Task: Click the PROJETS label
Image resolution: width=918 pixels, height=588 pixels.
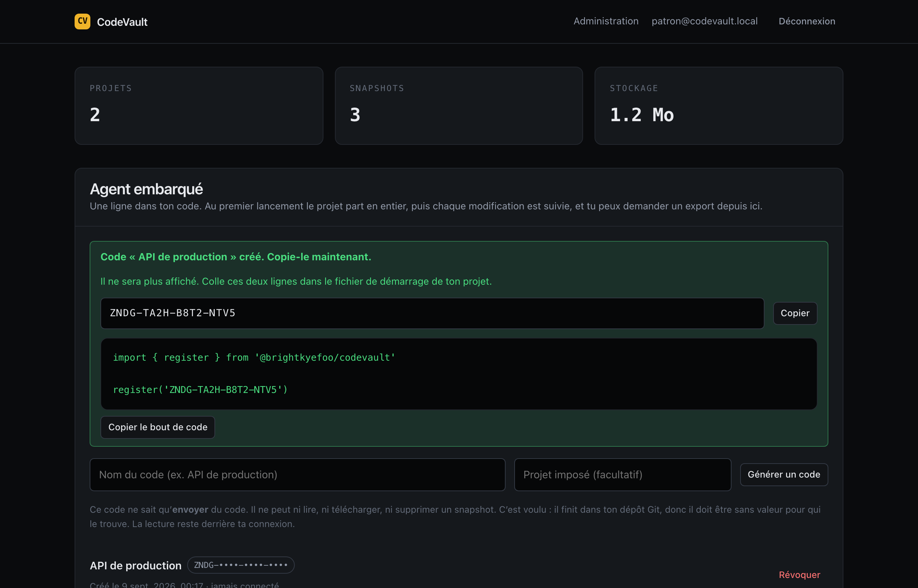Action: point(111,88)
